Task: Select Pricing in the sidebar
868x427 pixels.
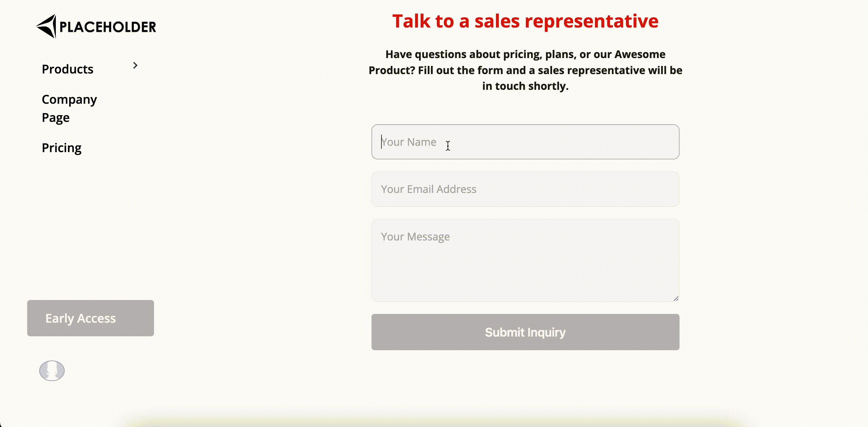Action: click(62, 148)
